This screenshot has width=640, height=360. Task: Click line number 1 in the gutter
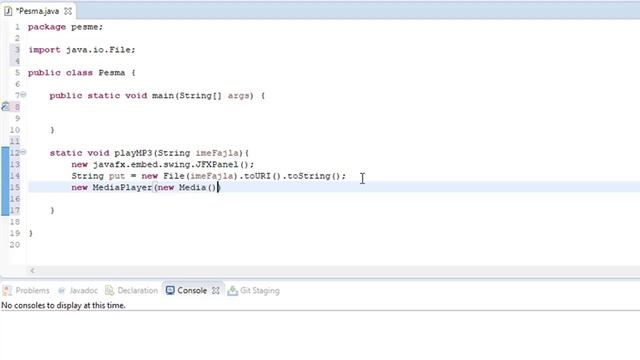(x=17, y=27)
